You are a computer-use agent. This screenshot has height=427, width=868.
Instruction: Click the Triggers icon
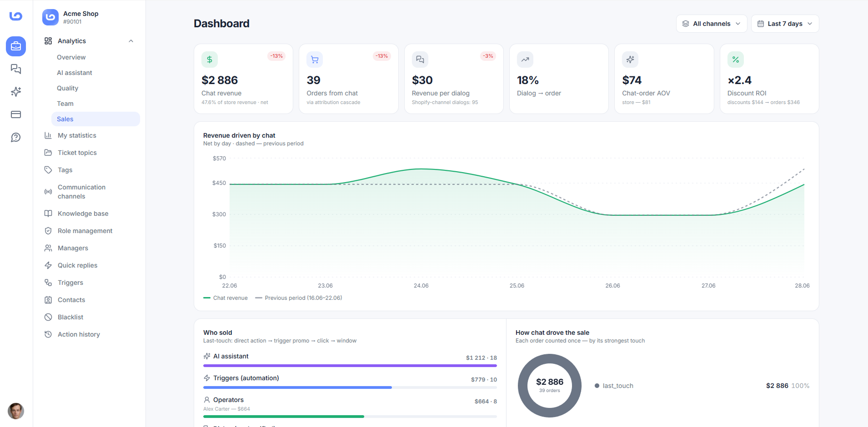pos(48,283)
